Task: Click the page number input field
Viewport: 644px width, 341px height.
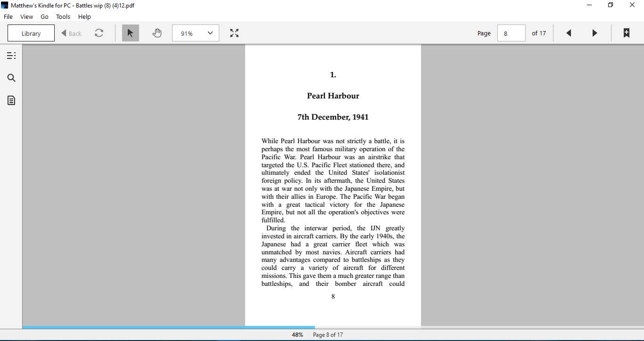Action: 512,33
